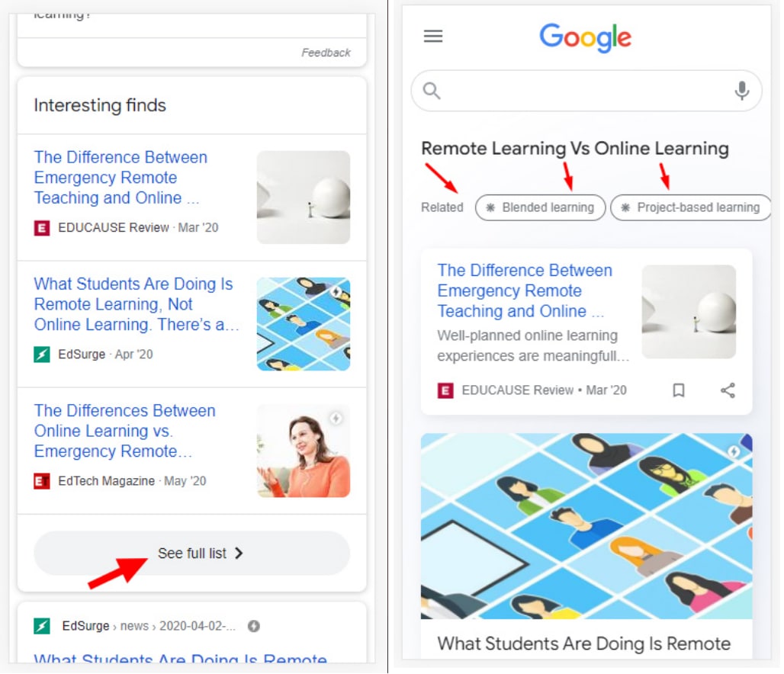Click the magnifying glass search icon
Viewport: 784px width, 674px height.
click(x=433, y=91)
